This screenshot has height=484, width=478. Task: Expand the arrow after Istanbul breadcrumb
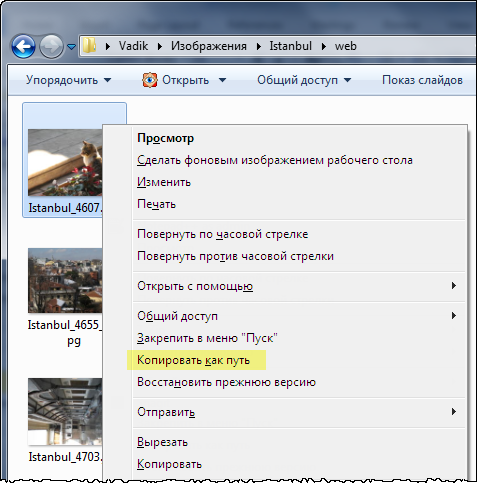(323, 46)
